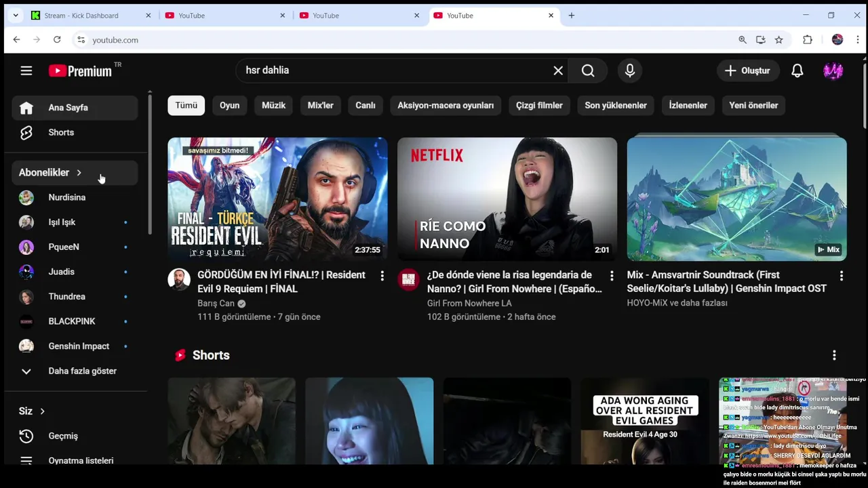Clear the search box text
This screenshot has height=488, width=868.
(x=558, y=70)
